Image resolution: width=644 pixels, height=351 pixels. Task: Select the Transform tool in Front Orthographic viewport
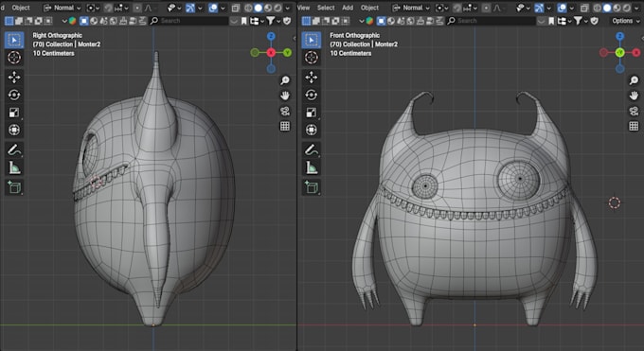pyautogui.click(x=312, y=131)
